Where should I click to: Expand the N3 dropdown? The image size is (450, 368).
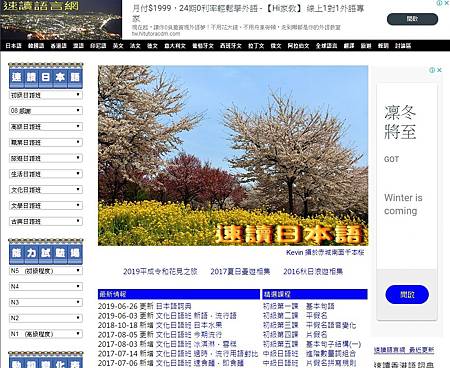click(x=46, y=302)
